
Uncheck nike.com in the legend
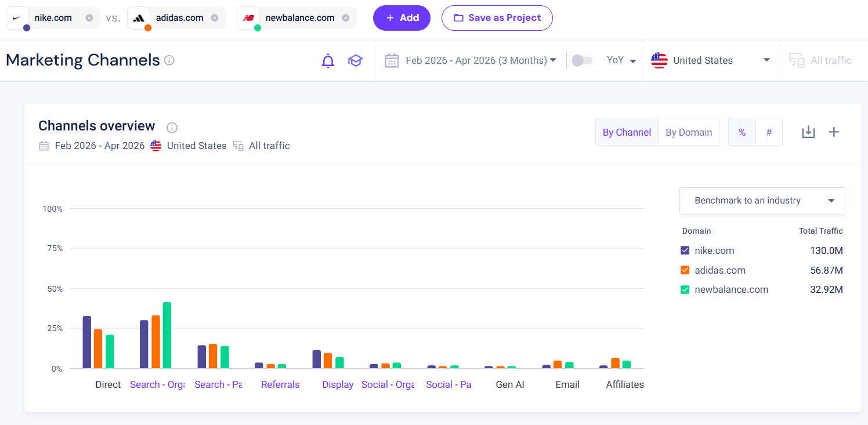[x=685, y=251]
